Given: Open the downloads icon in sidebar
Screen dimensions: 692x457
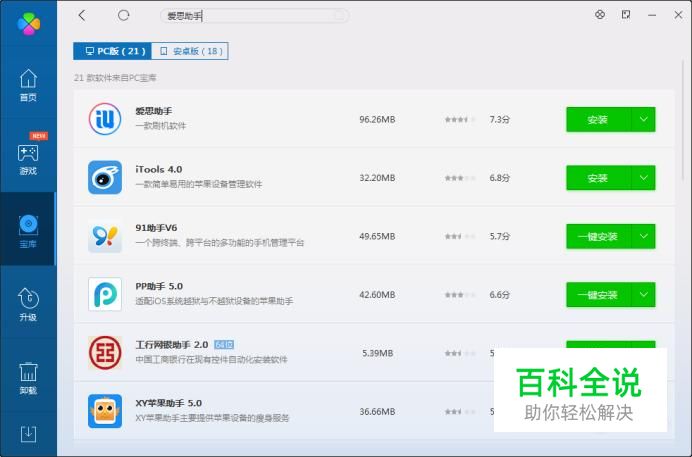Looking at the screenshot, I should click(x=28, y=435).
